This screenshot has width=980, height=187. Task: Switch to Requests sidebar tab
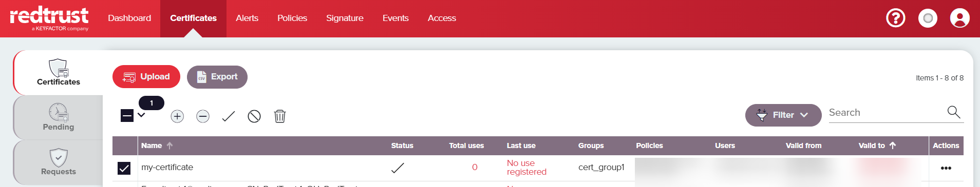(59, 162)
